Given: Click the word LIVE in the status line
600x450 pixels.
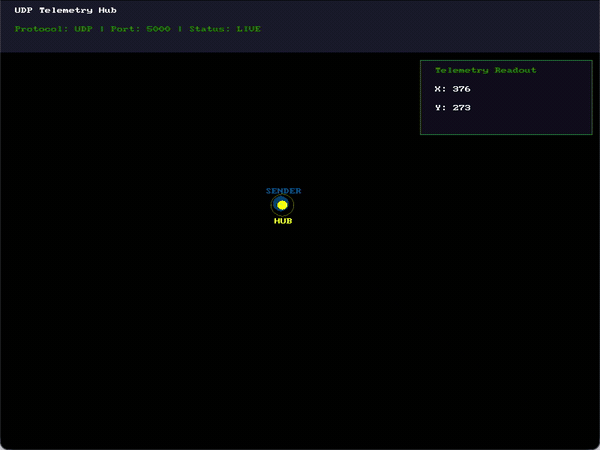Looking at the screenshot, I should [249, 29].
